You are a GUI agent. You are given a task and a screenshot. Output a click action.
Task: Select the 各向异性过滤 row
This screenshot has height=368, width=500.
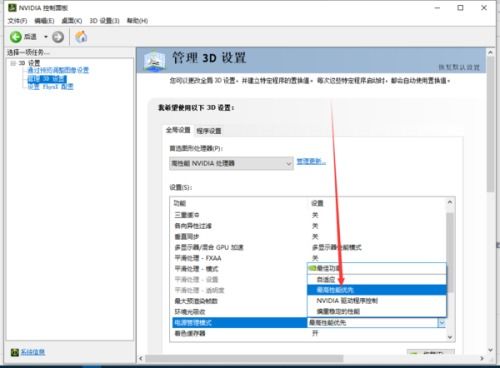pos(308,226)
